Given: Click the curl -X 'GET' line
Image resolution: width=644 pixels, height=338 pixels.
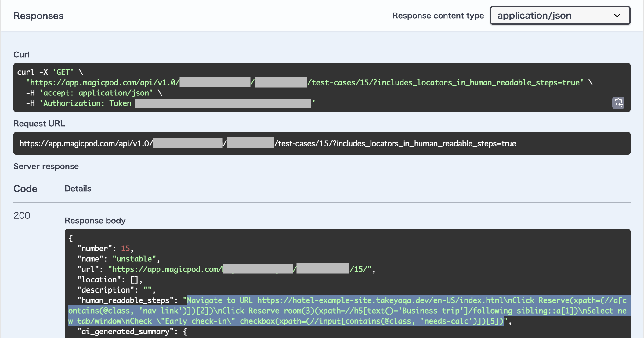Looking at the screenshot, I should pyautogui.click(x=50, y=72).
